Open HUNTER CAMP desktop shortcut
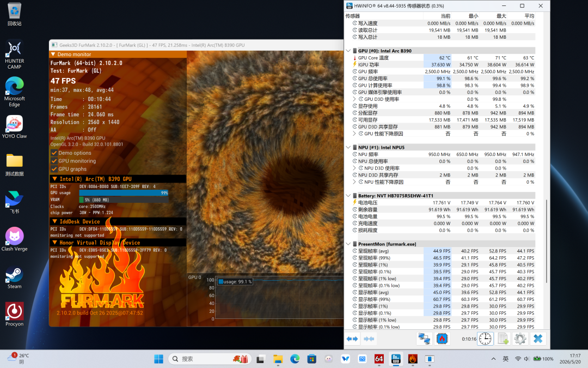The height and width of the screenshot is (368, 588). [14, 55]
